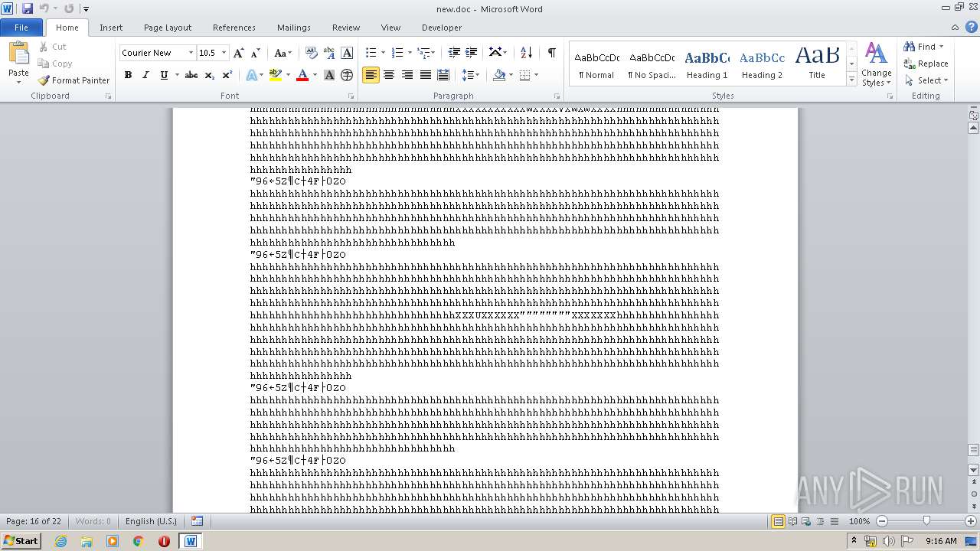980x551 pixels.
Task: Click the zoom slider handle
Action: [926, 521]
